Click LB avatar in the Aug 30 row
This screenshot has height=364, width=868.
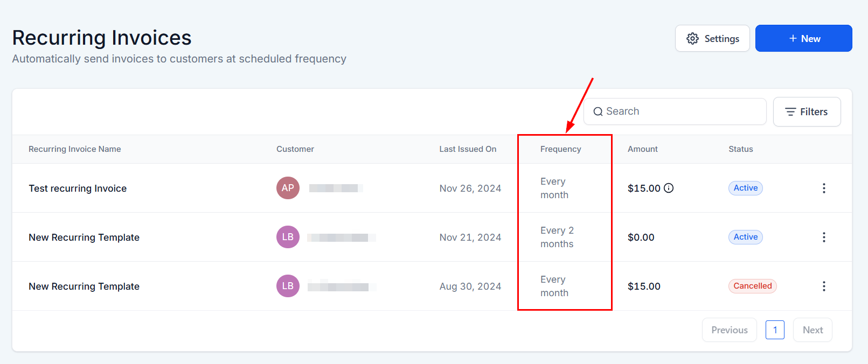click(x=288, y=286)
